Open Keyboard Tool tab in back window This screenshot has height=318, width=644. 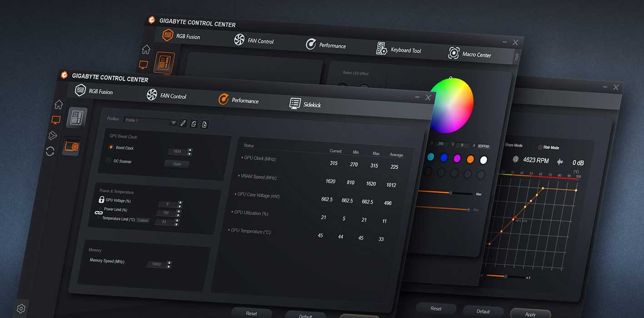399,49
